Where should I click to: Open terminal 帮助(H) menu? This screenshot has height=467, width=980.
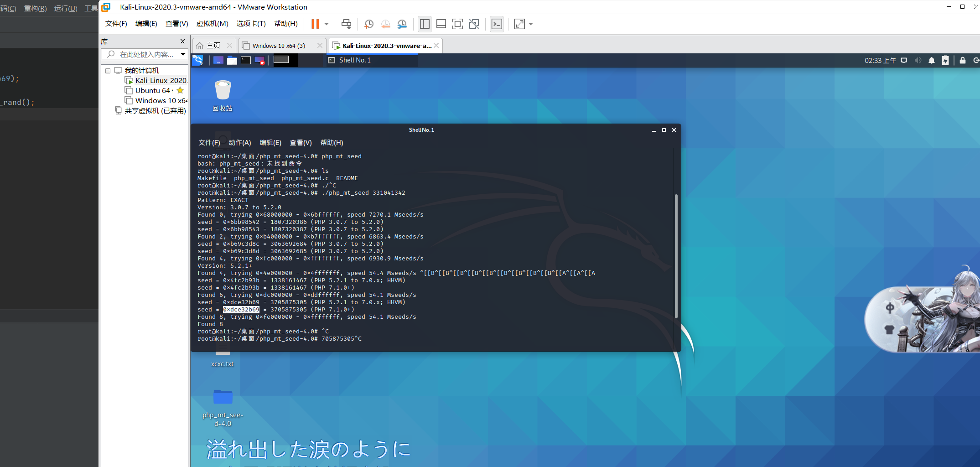click(x=332, y=143)
